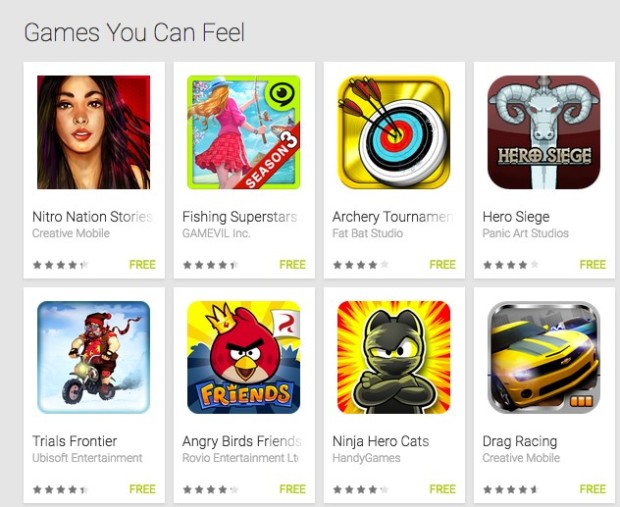Tap FREE price on Drag Racing card

tap(593, 489)
